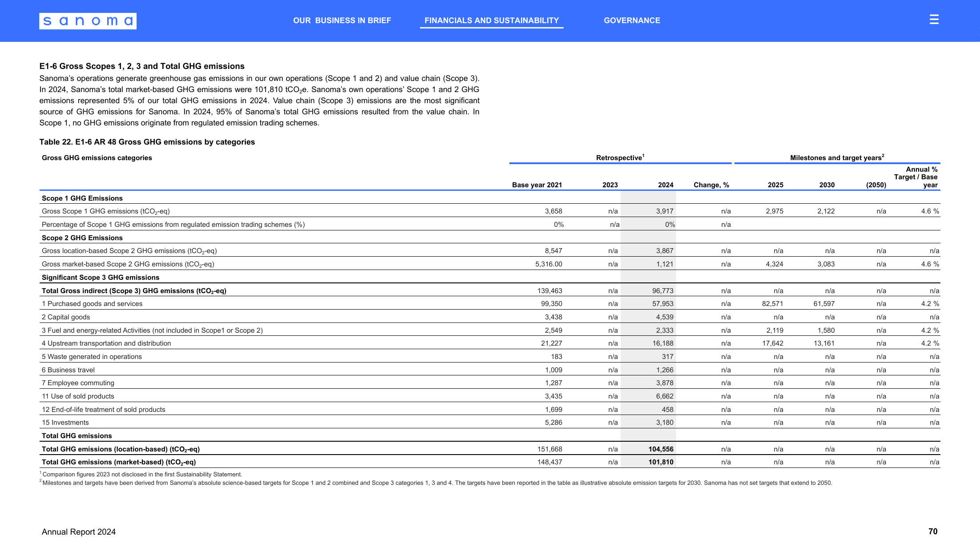Select Upstream transportation 2024 value 16,188
980x552 pixels.
(663, 343)
